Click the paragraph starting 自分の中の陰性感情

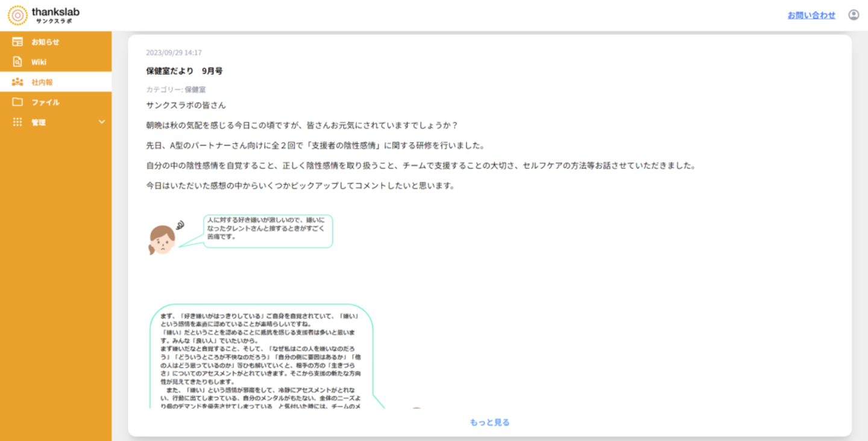(421, 165)
